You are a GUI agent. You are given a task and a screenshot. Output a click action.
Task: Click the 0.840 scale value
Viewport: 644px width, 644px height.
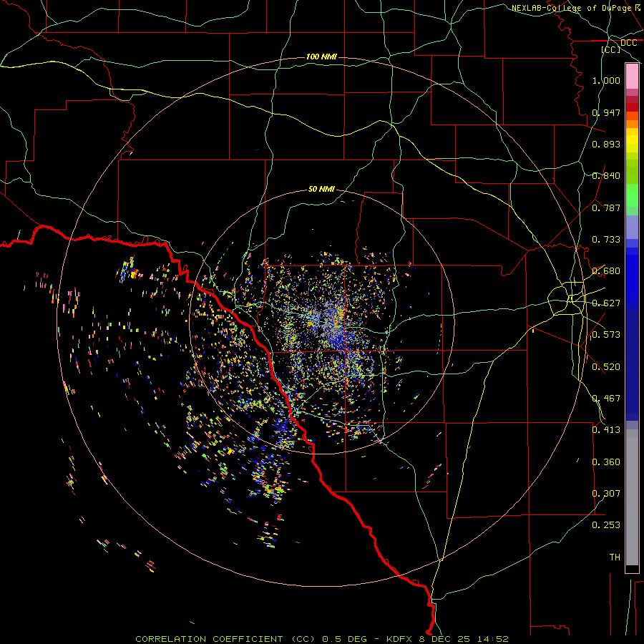pyautogui.click(x=606, y=176)
